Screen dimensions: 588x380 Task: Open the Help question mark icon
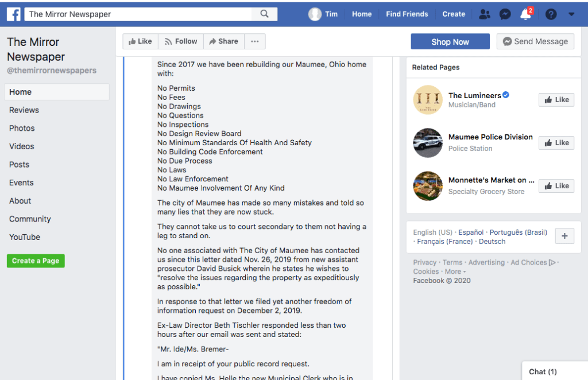pos(551,14)
